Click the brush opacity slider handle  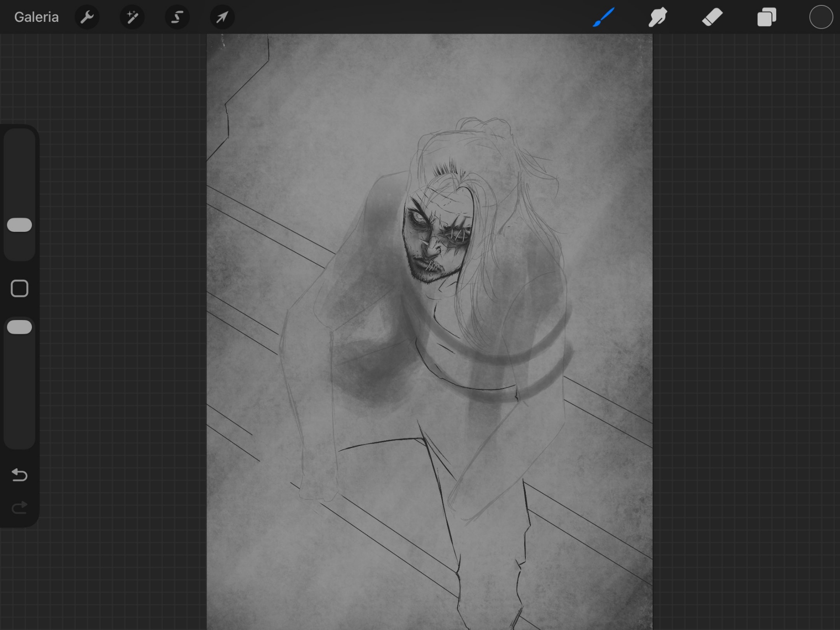(x=19, y=327)
